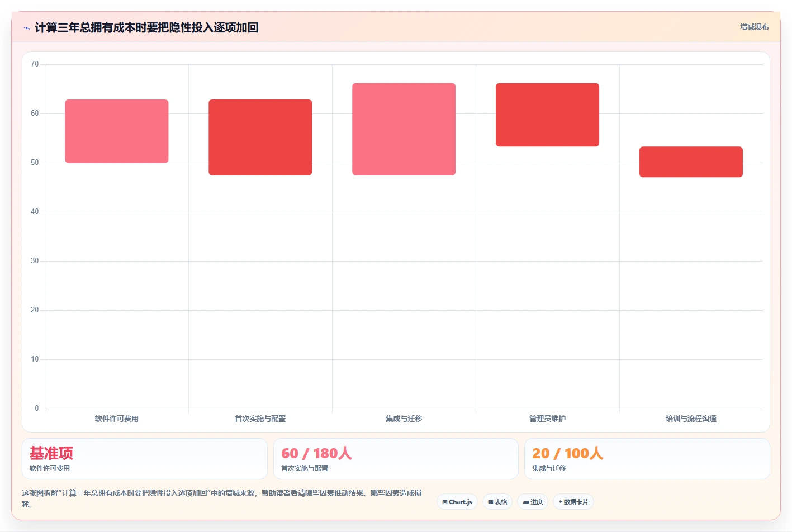Select the 数据卡片 chip
The height and width of the screenshot is (532, 792).
tap(573, 502)
